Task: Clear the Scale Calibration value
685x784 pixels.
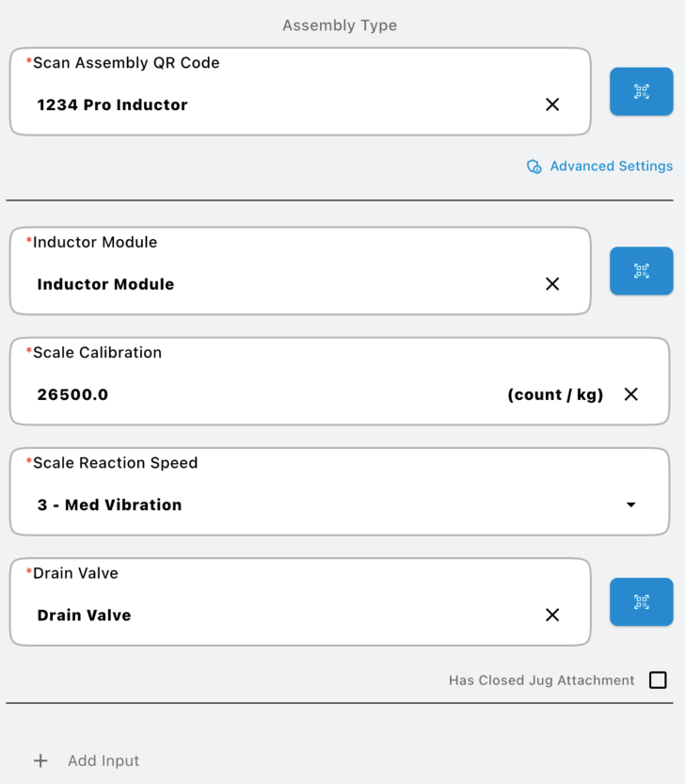Action: (x=630, y=394)
